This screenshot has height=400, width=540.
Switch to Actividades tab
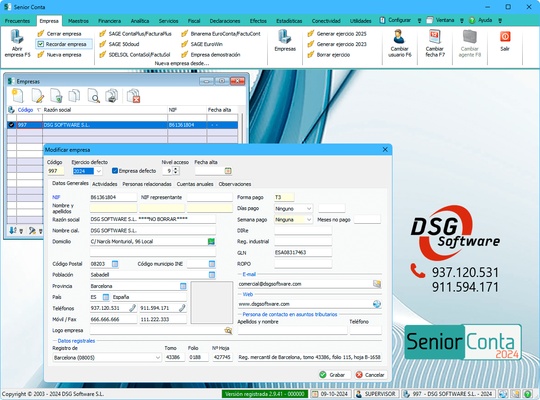[105, 184]
